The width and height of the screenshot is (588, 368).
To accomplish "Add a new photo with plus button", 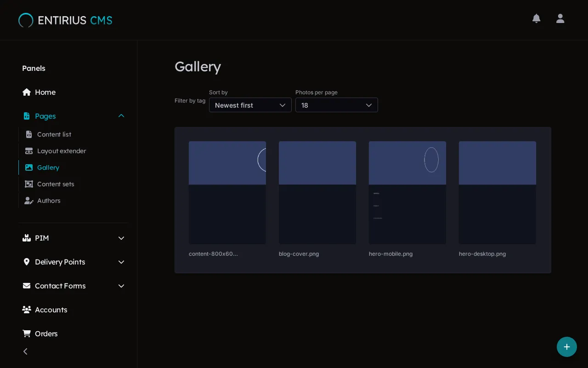I will (567, 347).
